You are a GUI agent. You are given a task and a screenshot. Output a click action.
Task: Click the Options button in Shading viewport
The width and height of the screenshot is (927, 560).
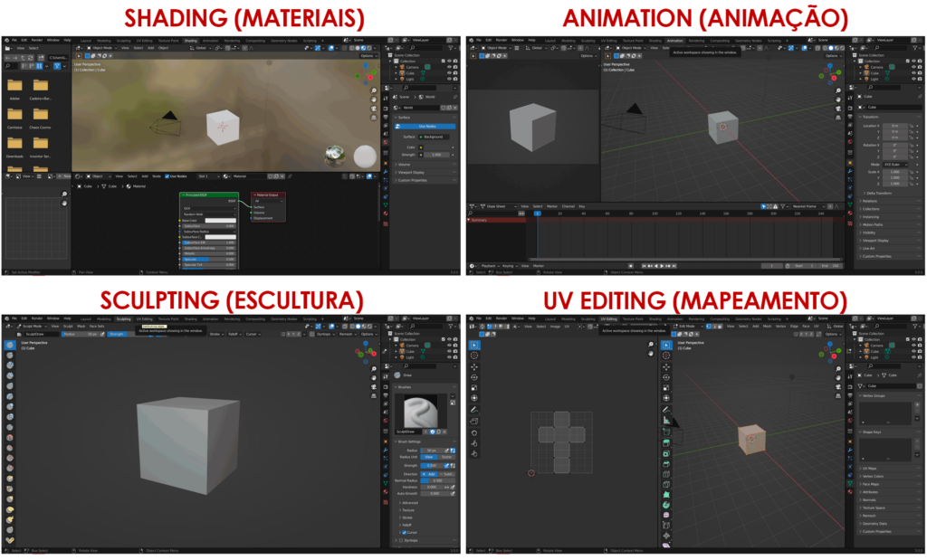368,55
